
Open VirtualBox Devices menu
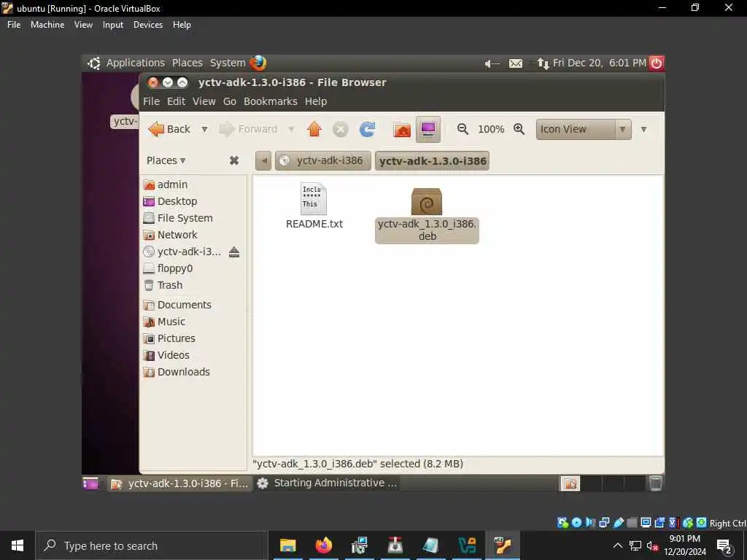coord(147,25)
